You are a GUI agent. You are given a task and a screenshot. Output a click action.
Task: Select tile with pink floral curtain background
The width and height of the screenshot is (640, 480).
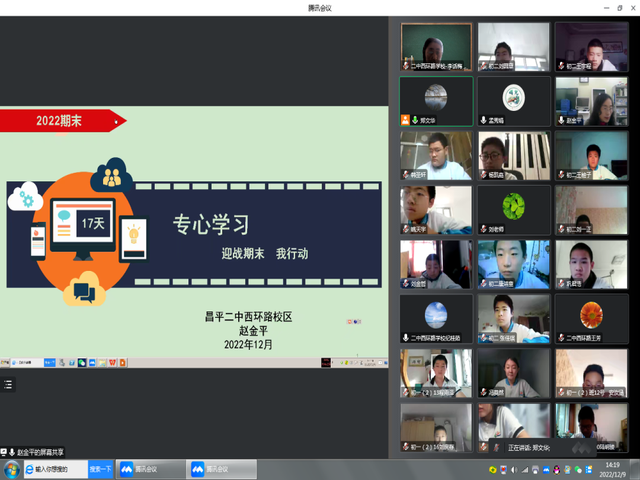(592, 210)
